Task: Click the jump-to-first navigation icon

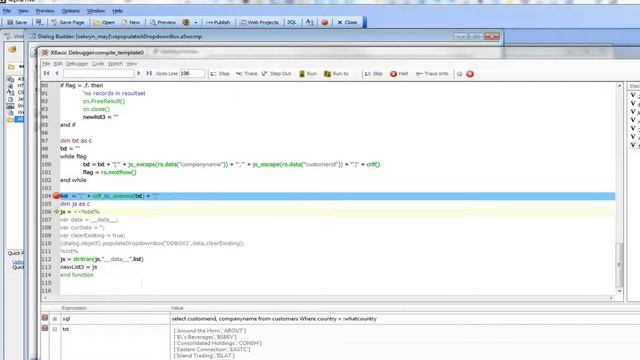Action: [47, 73]
